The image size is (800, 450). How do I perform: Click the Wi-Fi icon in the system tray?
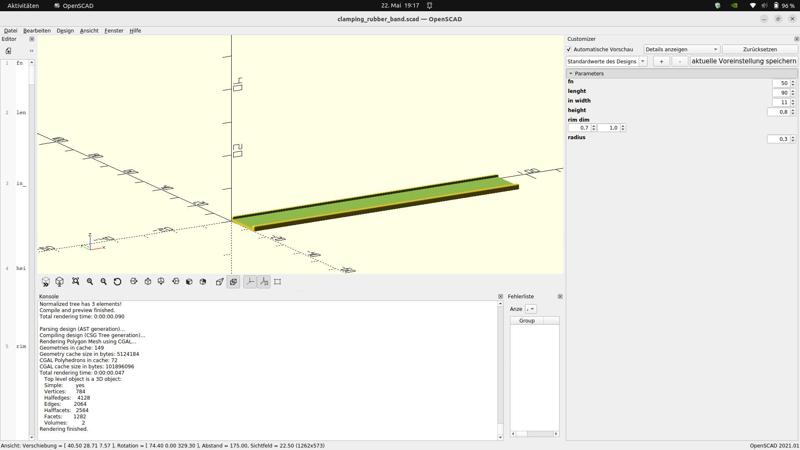pyautogui.click(x=753, y=6)
